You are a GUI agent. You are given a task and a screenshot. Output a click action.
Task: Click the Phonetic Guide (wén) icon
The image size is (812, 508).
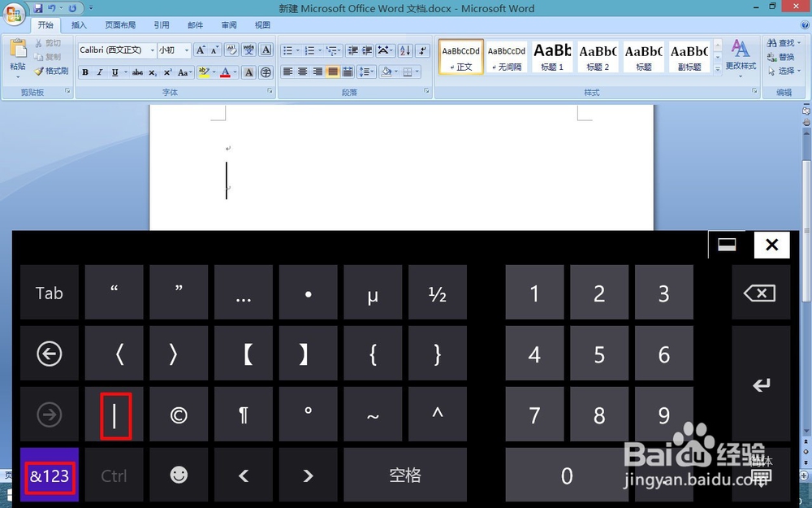click(x=249, y=50)
